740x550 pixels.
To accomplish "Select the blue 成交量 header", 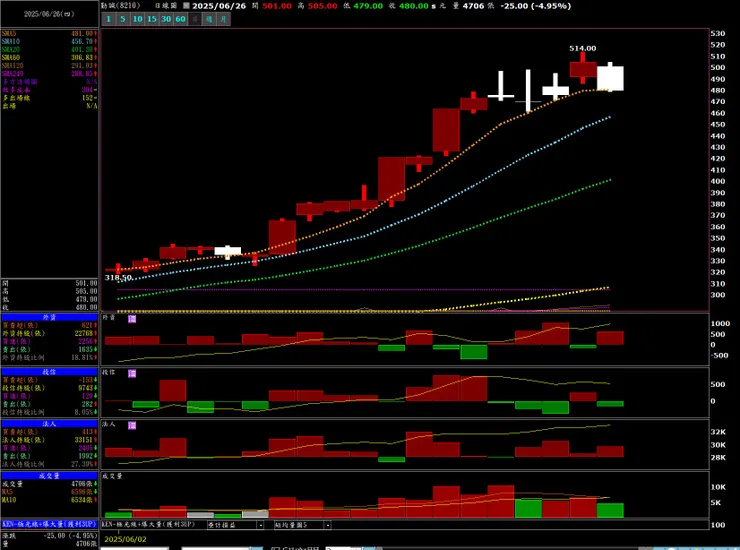I will coord(50,476).
